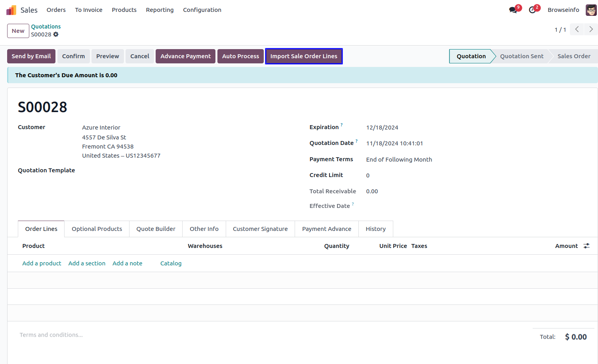Screen dimensions: 598x364
Task: Open the Catalog link
Action: point(171,263)
